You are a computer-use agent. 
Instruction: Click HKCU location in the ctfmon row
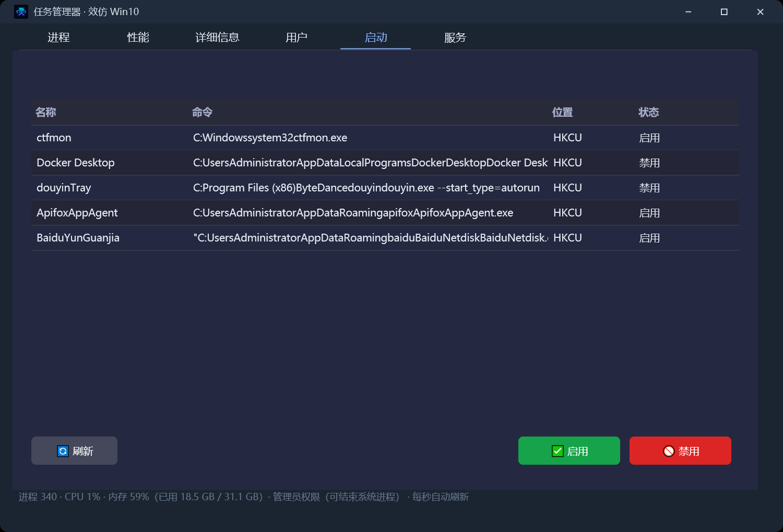coord(567,138)
